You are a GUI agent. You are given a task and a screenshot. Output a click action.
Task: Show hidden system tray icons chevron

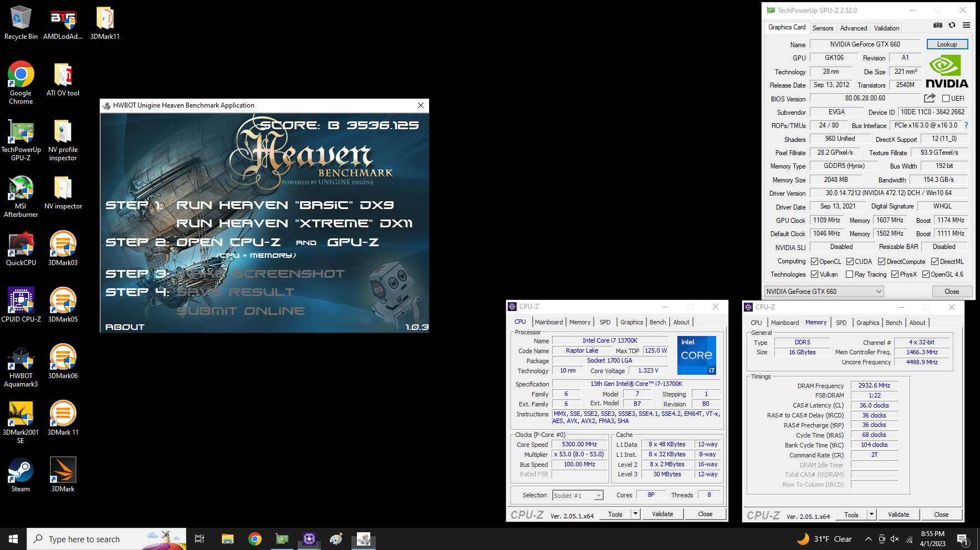point(868,539)
